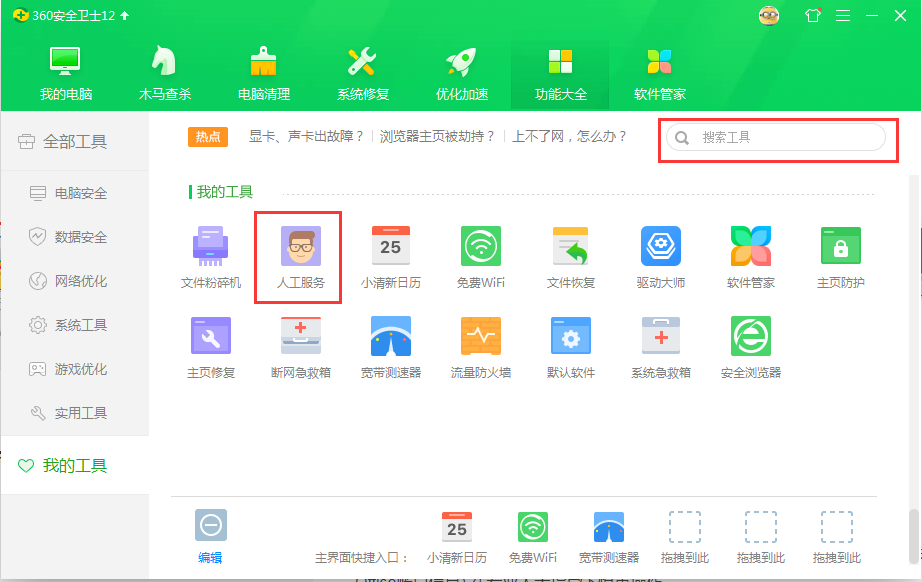This screenshot has width=922, height=582.
Task: Open the 系统急救箱 system rescue tool
Action: tap(660, 347)
